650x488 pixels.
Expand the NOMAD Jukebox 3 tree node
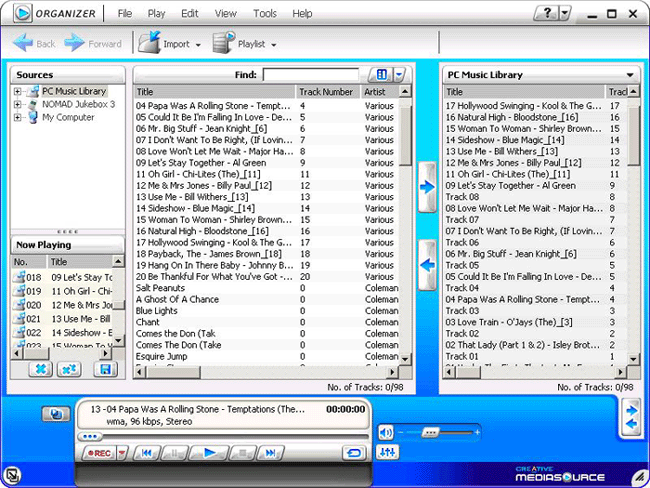point(17,104)
